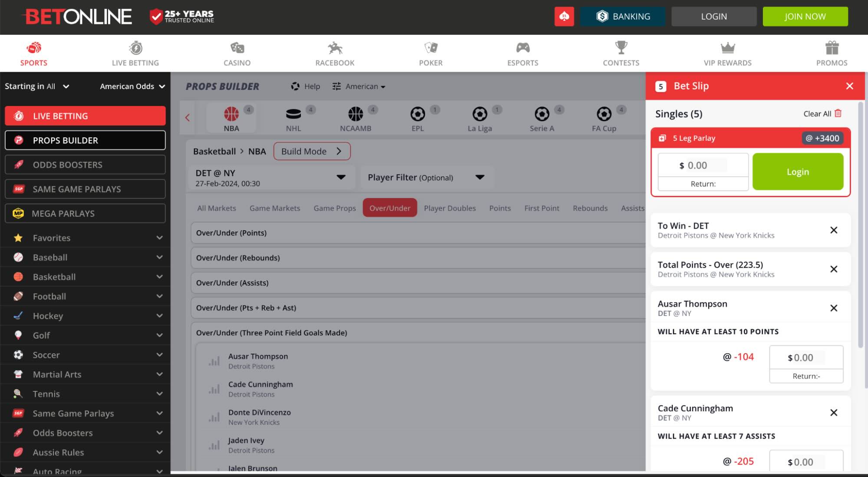The height and width of the screenshot is (477, 868).
Task: Switch to the Game Markets tab
Action: point(275,208)
